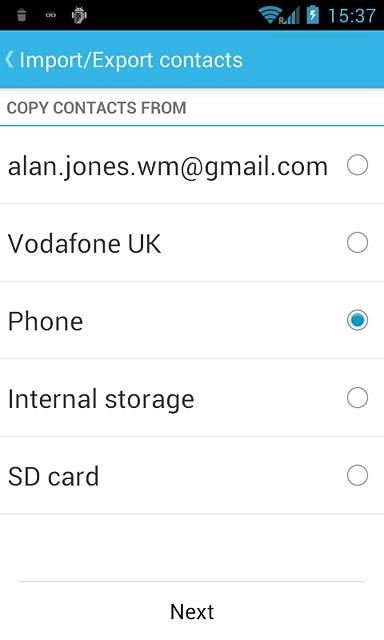The image size is (384, 640).
Task: Choose the SD card list entry
Action: point(192,475)
